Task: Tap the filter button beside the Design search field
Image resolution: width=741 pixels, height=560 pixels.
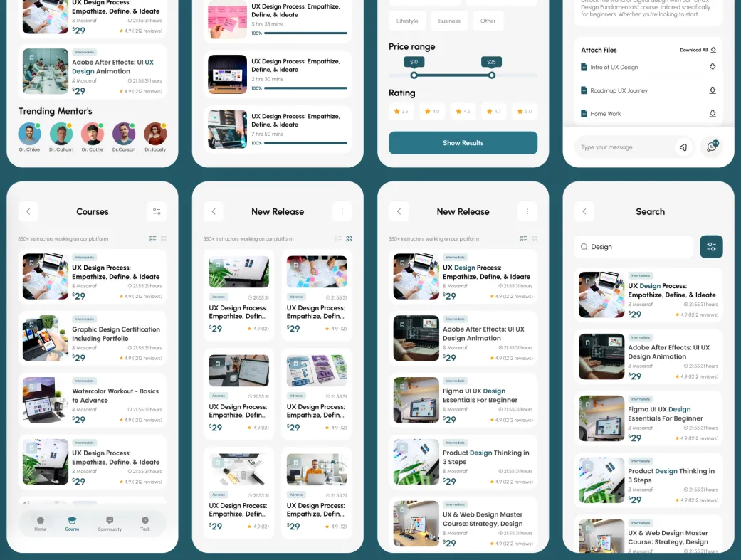Action: (x=711, y=247)
